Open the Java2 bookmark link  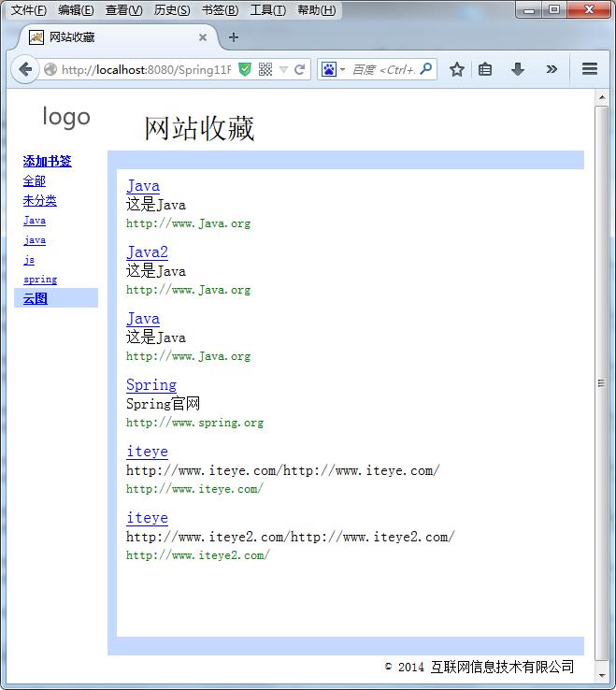coord(147,252)
